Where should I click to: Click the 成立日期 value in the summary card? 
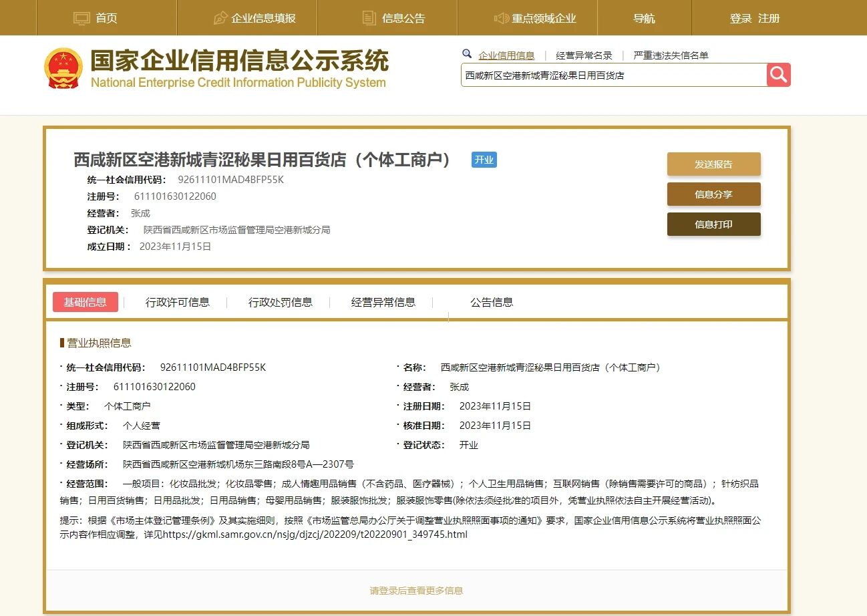pyautogui.click(x=176, y=247)
